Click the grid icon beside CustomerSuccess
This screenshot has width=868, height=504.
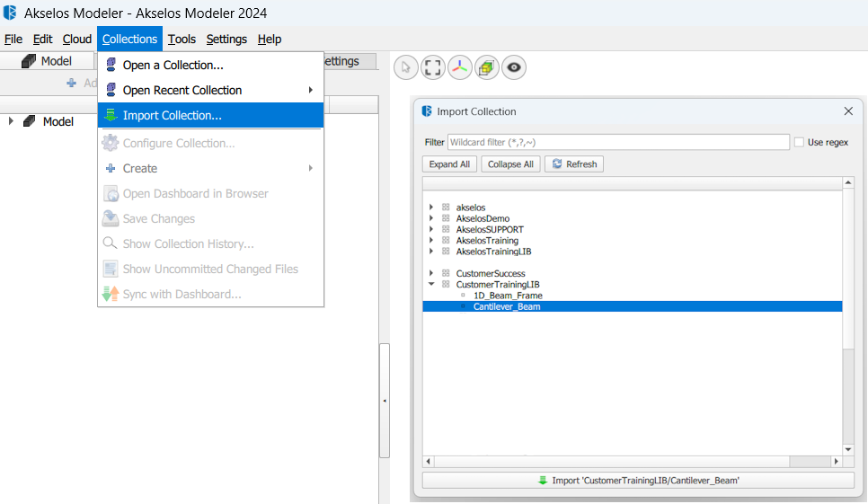pyautogui.click(x=446, y=273)
